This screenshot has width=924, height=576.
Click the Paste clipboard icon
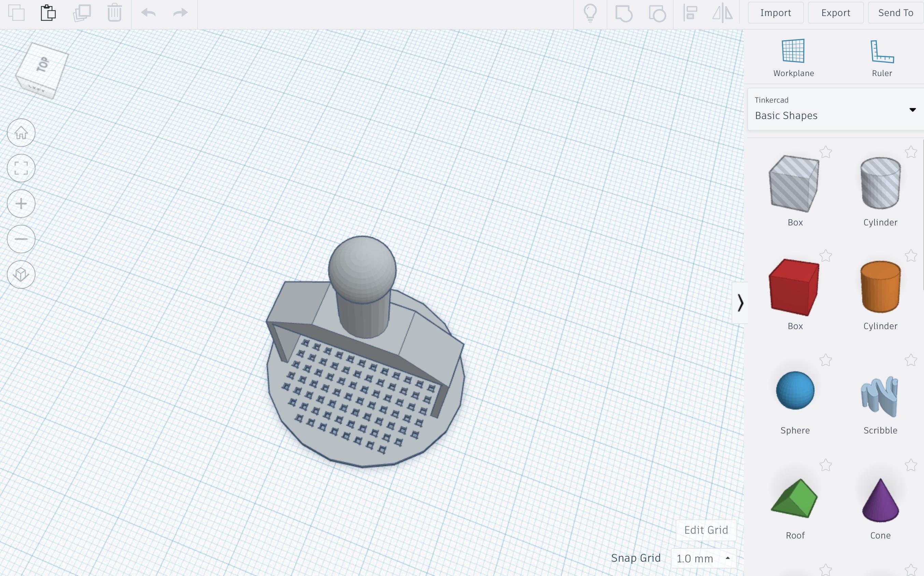(x=48, y=13)
